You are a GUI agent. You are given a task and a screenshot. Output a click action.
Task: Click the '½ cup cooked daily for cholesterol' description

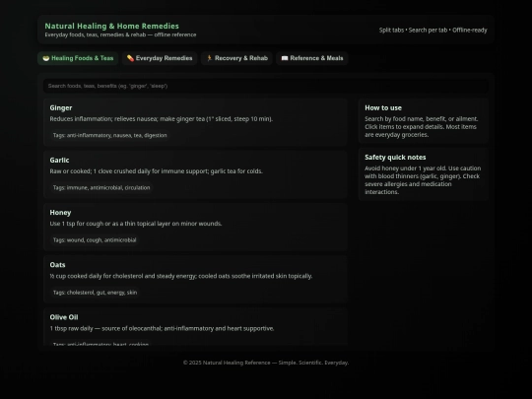point(181,276)
